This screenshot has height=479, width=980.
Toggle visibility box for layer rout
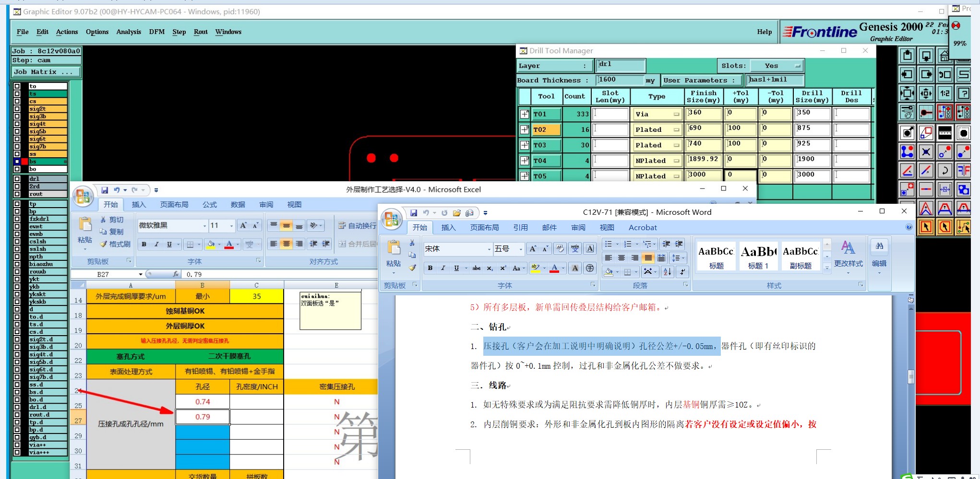coord(17,194)
